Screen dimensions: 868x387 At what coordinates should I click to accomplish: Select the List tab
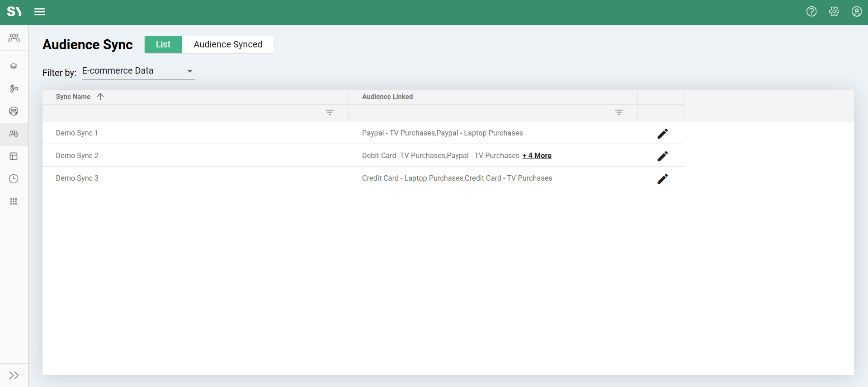[x=163, y=45]
